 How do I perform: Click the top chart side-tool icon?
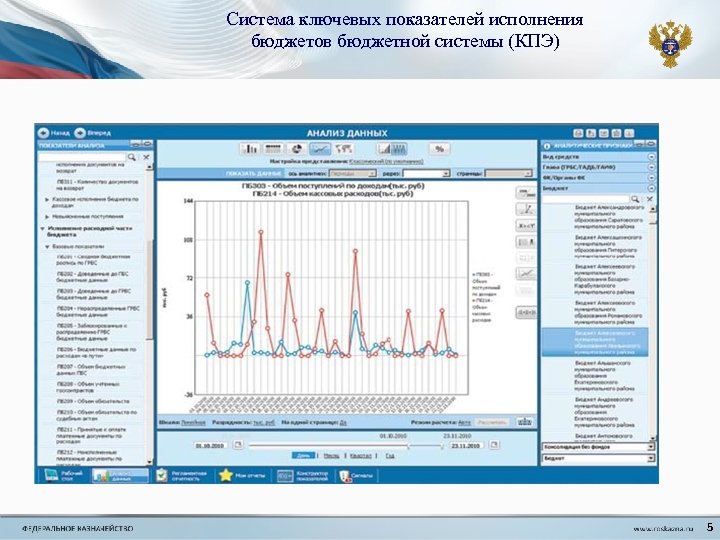526,192
